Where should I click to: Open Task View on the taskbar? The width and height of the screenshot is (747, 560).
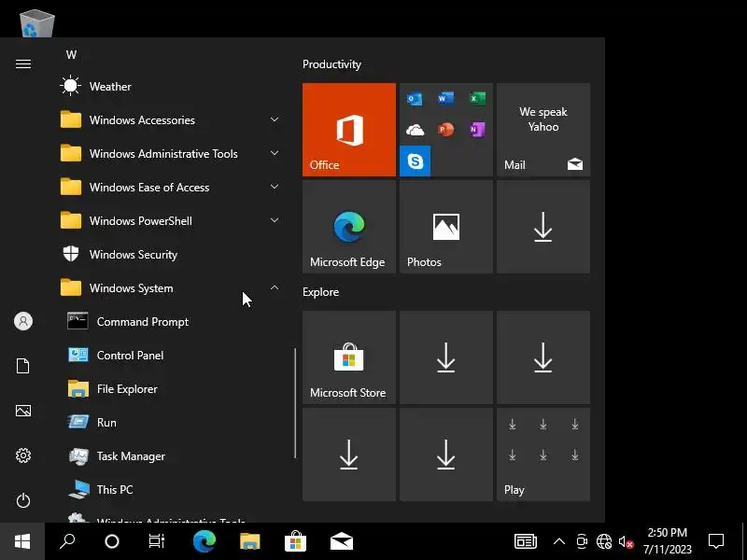tap(157, 541)
